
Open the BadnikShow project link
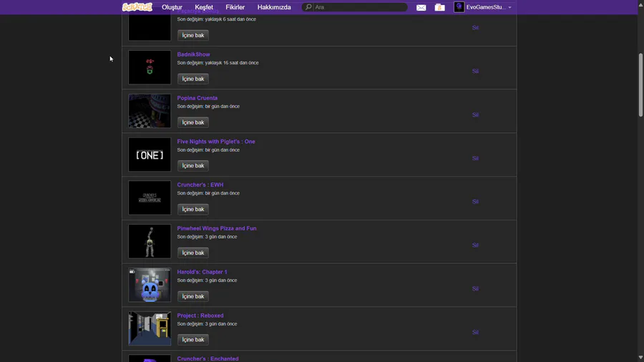pos(193,54)
